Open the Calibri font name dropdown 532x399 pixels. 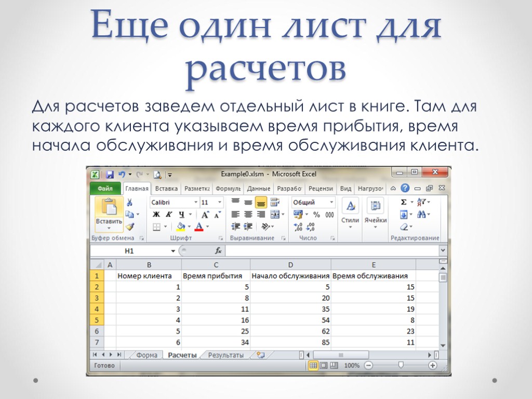click(x=196, y=202)
